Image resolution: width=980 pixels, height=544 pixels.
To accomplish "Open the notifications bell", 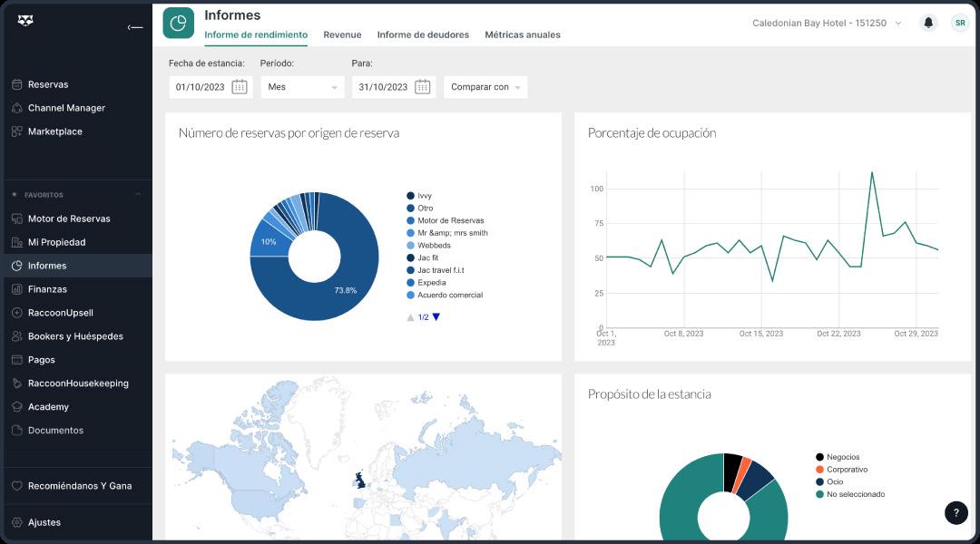I will click(x=928, y=23).
